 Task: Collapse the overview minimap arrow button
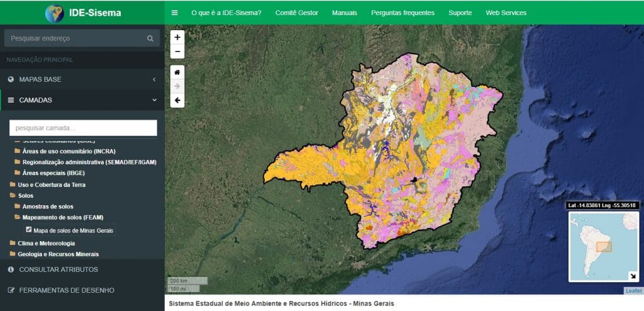632,276
